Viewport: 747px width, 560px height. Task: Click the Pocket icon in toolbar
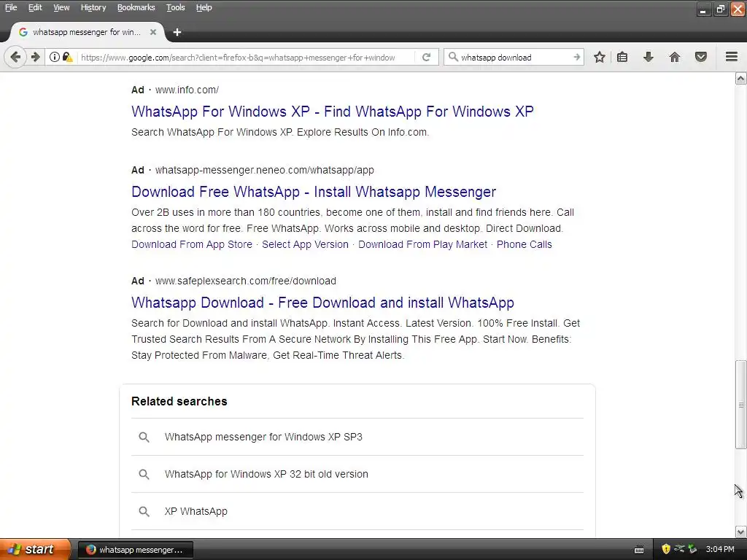pyautogui.click(x=701, y=57)
